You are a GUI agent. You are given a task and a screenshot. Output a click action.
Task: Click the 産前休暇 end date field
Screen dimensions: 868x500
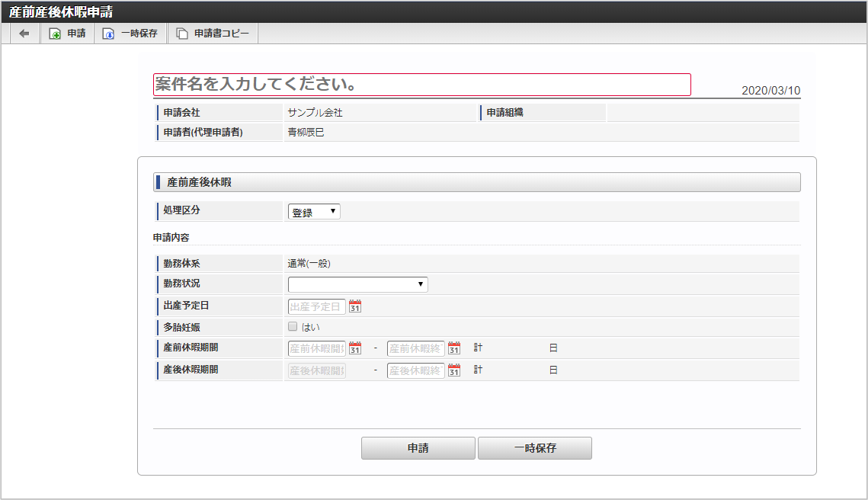click(415, 348)
